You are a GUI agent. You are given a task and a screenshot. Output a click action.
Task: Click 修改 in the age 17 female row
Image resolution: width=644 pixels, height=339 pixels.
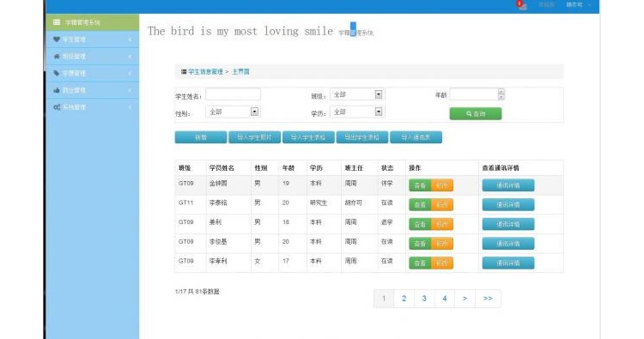(x=442, y=263)
